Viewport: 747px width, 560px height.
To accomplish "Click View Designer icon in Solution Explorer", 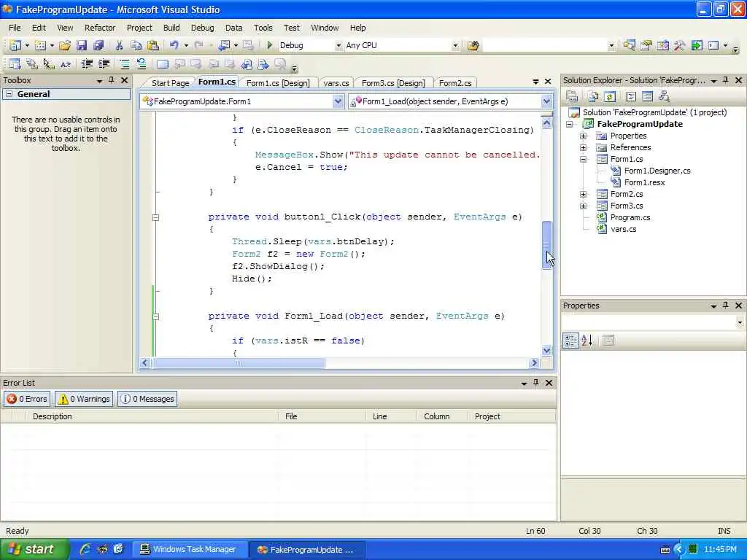I will pos(647,97).
